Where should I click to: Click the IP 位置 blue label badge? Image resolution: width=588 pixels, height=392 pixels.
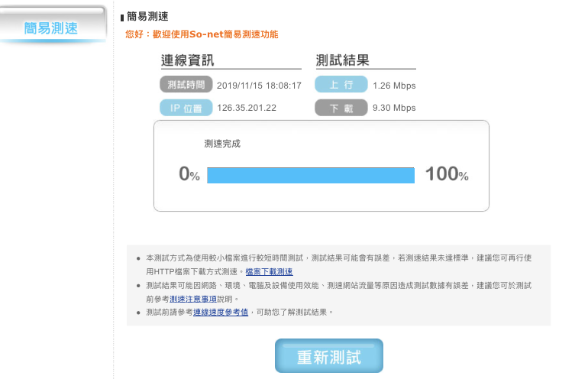click(x=186, y=108)
